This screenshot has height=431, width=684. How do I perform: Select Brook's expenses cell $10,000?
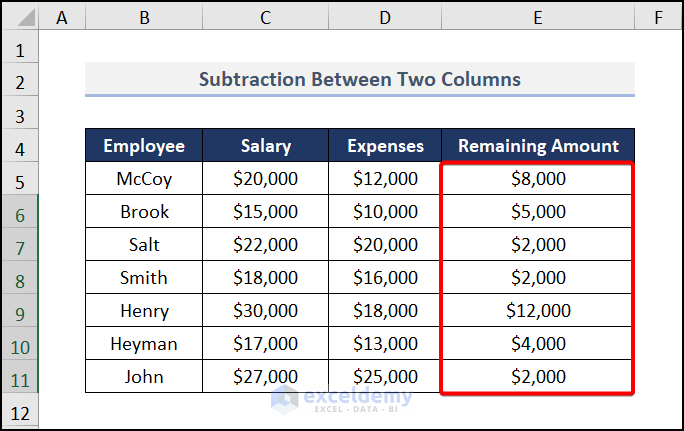point(385,212)
